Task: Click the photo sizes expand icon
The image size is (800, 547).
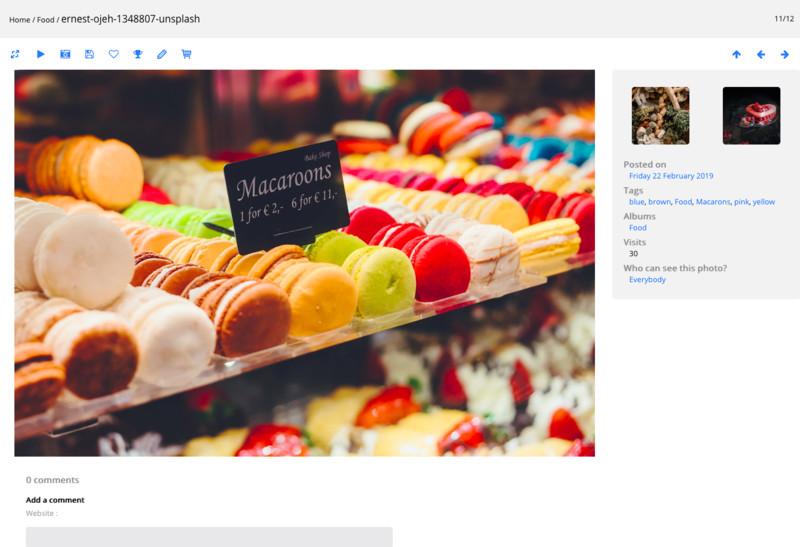Action: point(15,54)
